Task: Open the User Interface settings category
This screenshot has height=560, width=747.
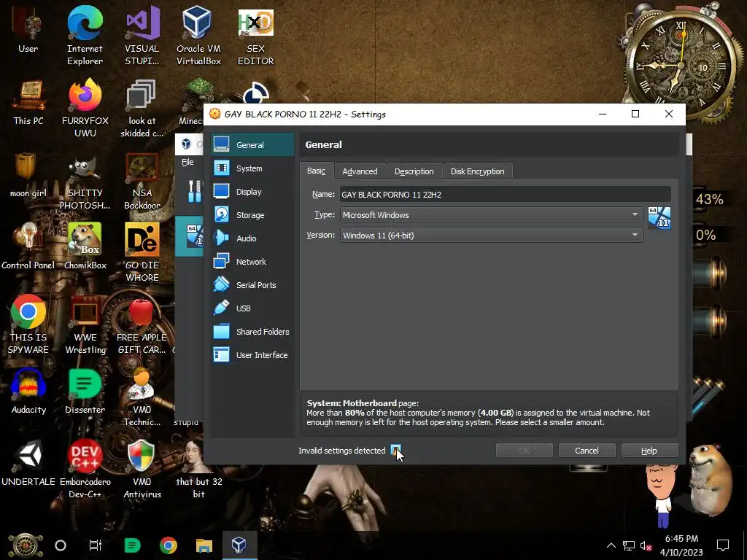Action: pos(252,355)
